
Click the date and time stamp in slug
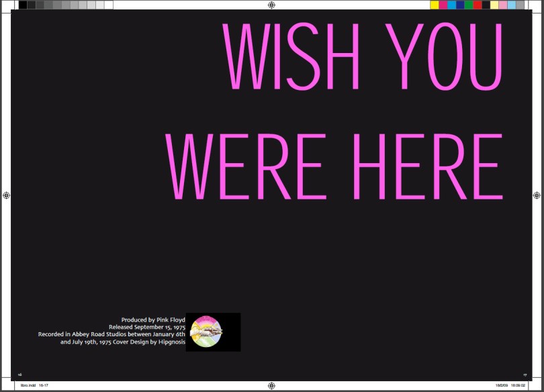tap(510, 386)
